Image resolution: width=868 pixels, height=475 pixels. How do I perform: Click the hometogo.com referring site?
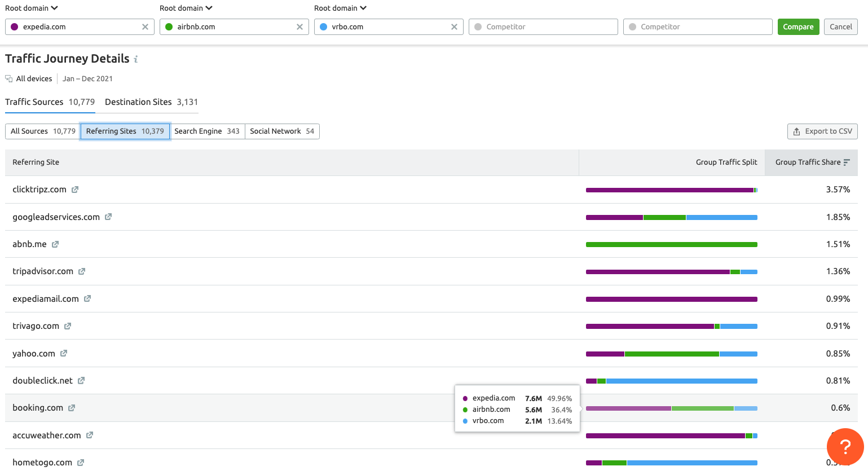click(42, 463)
